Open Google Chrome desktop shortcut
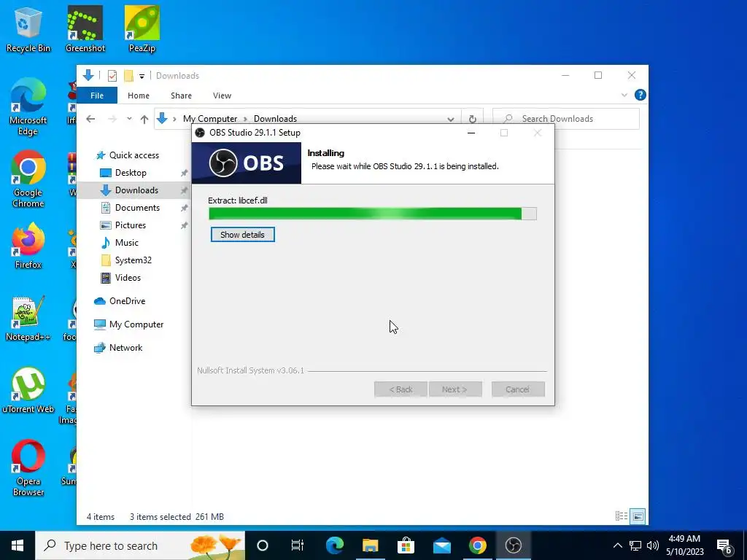The image size is (747, 560). [x=28, y=179]
